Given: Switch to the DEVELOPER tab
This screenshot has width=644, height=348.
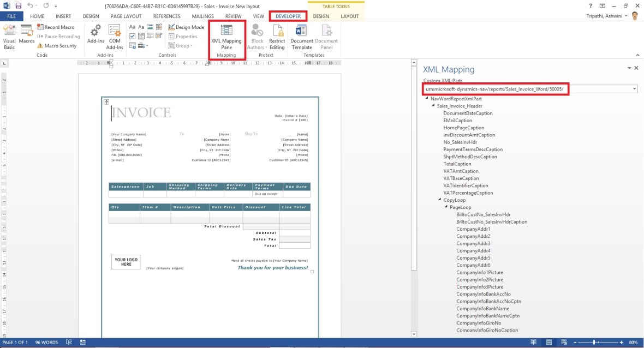Looking at the screenshot, I should tap(288, 16).
